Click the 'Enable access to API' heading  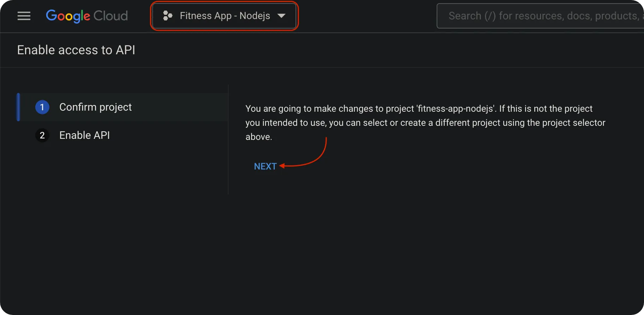[76, 50]
